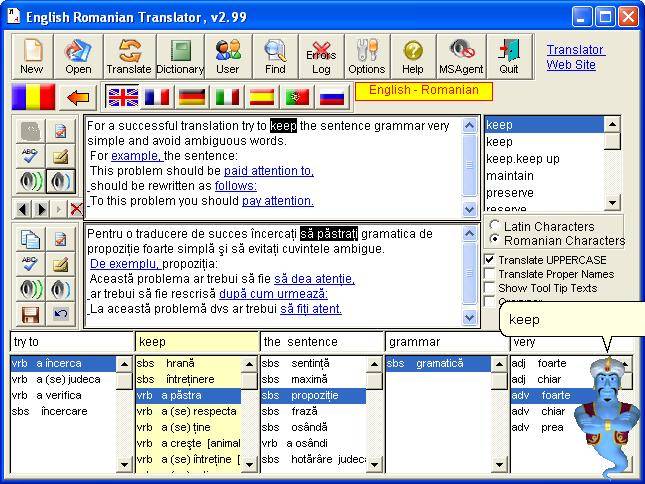Click 'paid attention to,' link
The height and width of the screenshot is (484, 645).
pyautogui.click(x=269, y=171)
